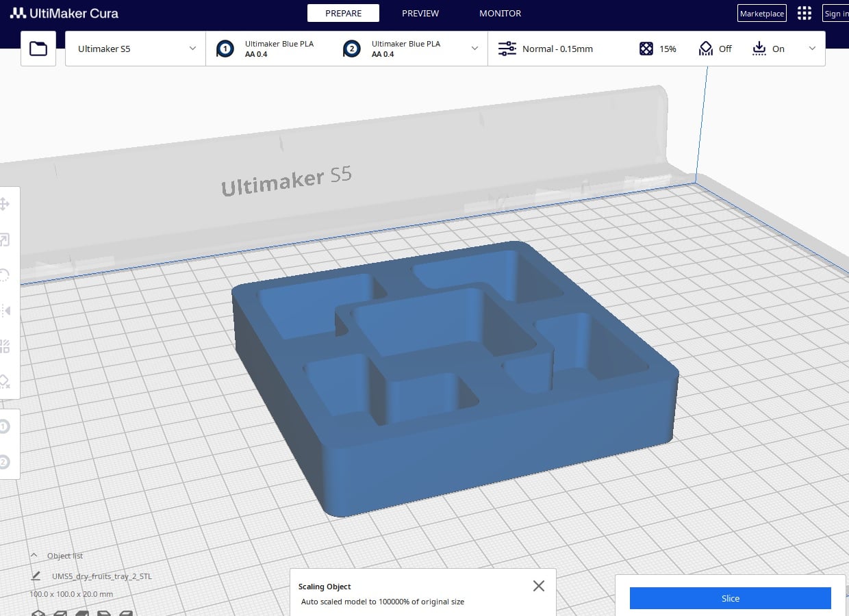Switch to the PREVIEW tab
The height and width of the screenshot is (616, 849).
point(420,13)
